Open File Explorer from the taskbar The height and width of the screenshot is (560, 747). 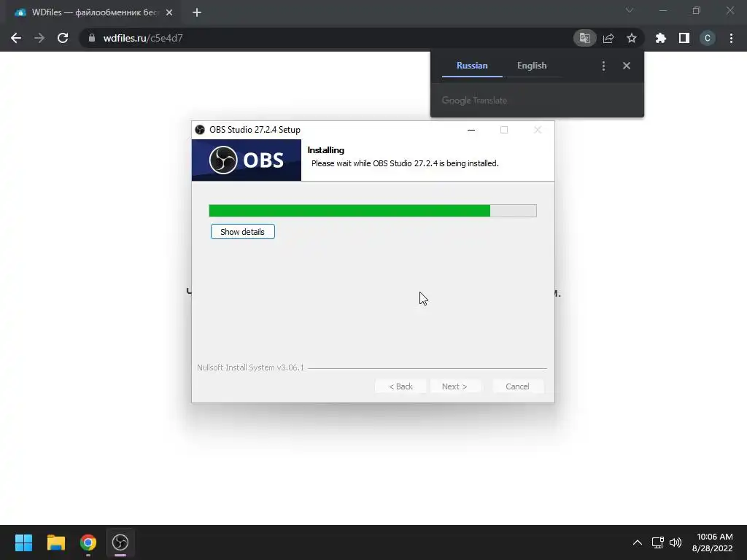[x=55, y=542]
